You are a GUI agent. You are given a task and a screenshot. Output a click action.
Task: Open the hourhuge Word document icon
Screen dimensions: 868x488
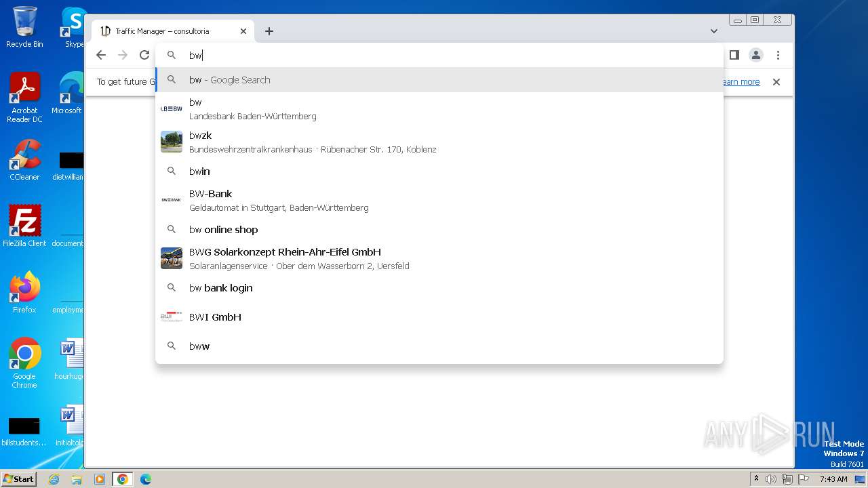69,359
